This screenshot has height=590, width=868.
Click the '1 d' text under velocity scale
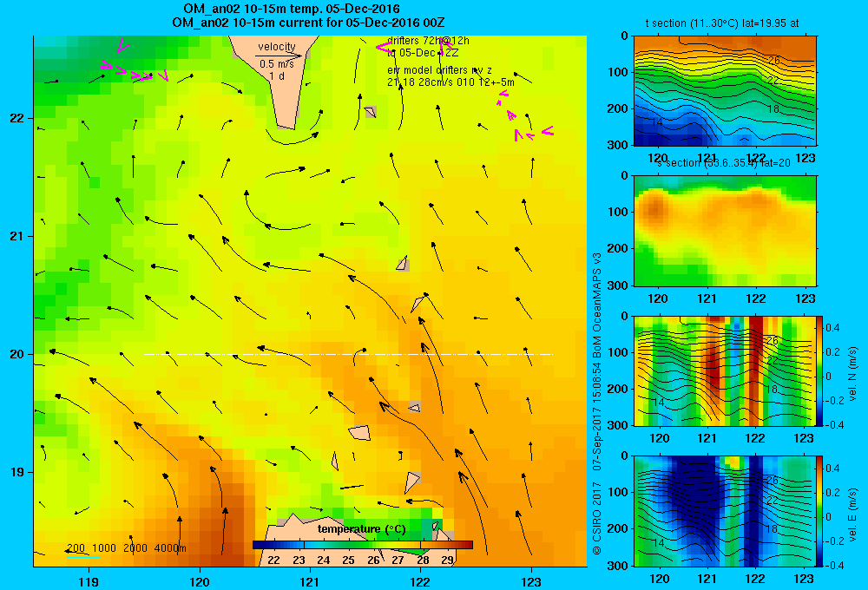[277, 75]
